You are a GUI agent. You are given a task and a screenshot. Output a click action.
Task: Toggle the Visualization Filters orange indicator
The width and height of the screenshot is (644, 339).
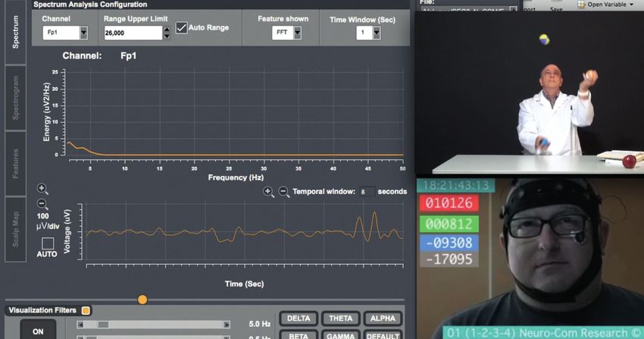point(86,310)
